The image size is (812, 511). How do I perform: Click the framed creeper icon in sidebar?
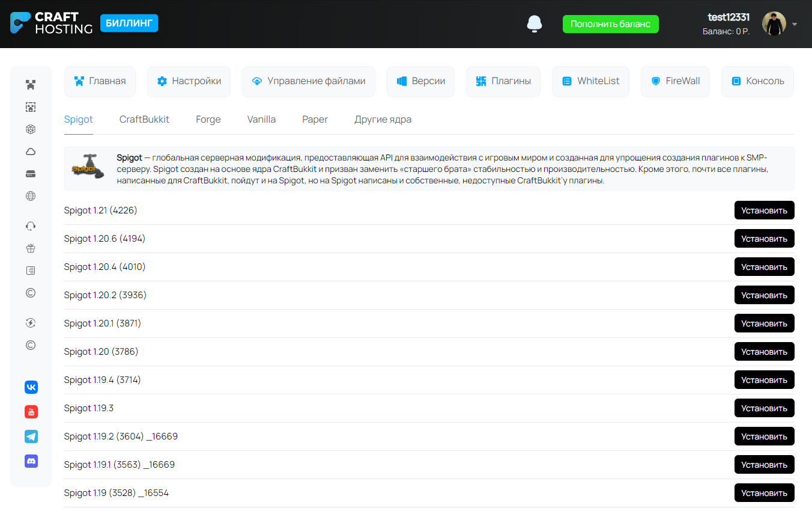coord(31,107)
